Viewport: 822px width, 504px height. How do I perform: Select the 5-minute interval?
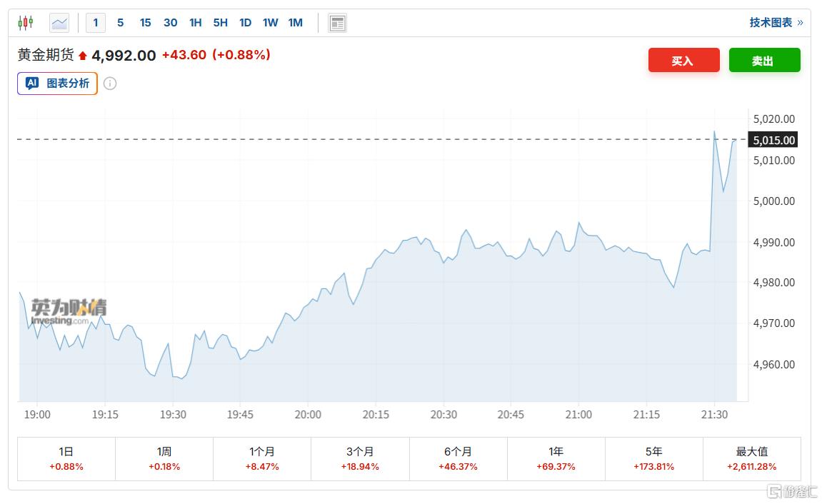120,23
